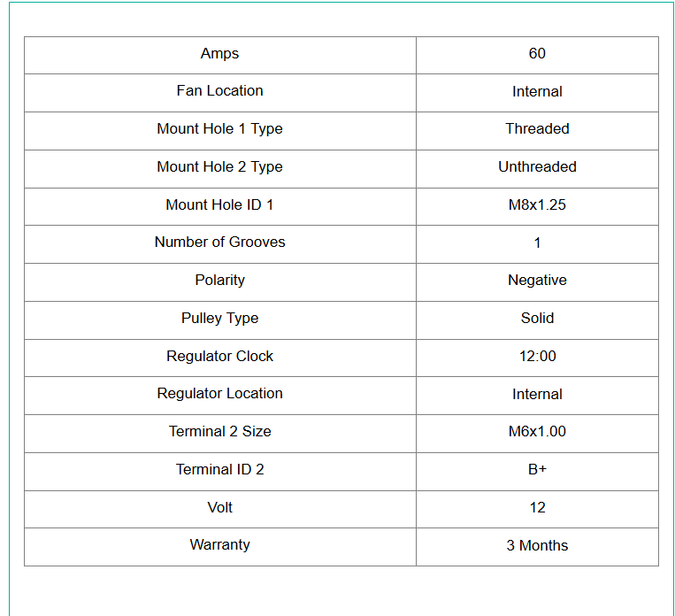Select the Threaded value cell
The width and height of the screenshot is (675, 616).
point(537,129)
